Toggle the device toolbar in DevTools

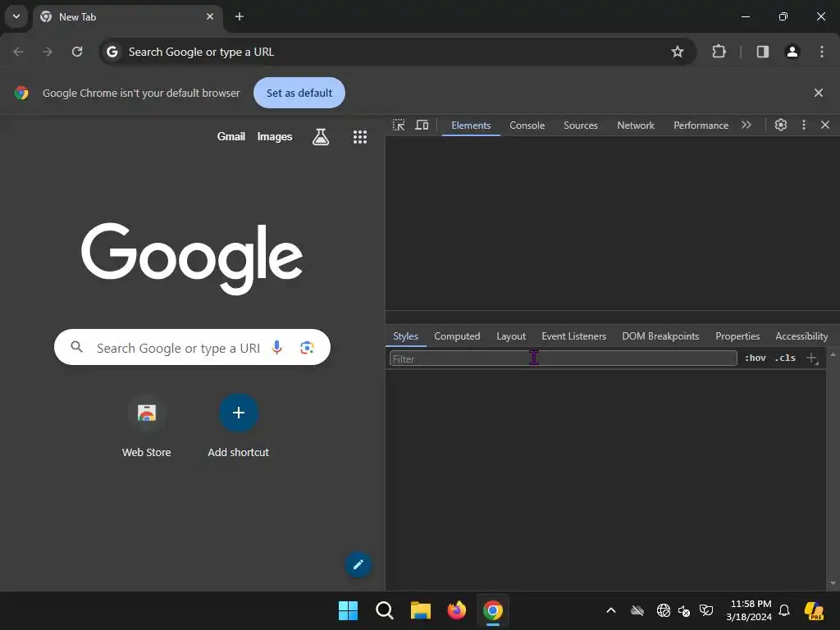[x=422, y=125]
